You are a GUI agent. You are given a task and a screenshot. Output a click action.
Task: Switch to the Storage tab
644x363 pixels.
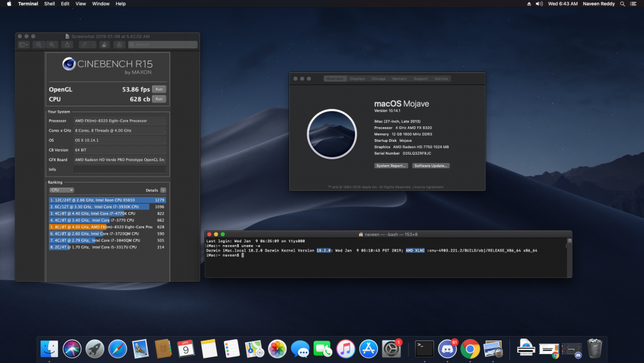(378, 79)
